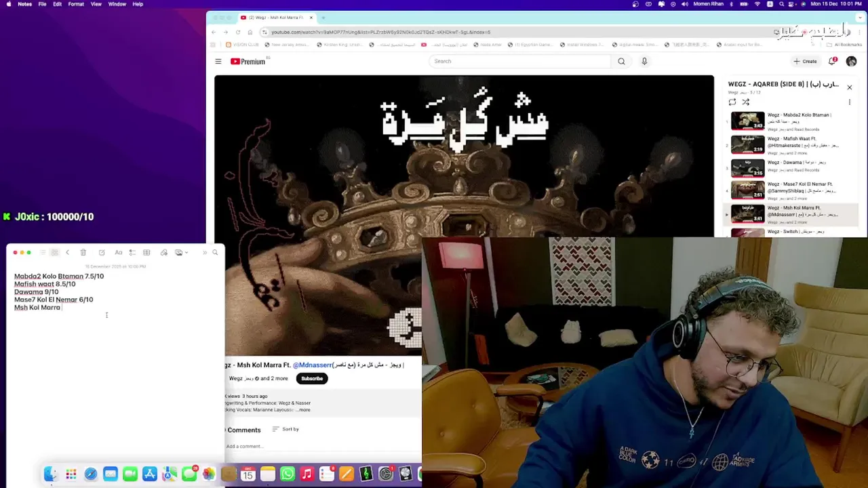This screenshot has height=488, width=868.
Task: Open YouTube hamburger guide menu
Action: (218, 62)
